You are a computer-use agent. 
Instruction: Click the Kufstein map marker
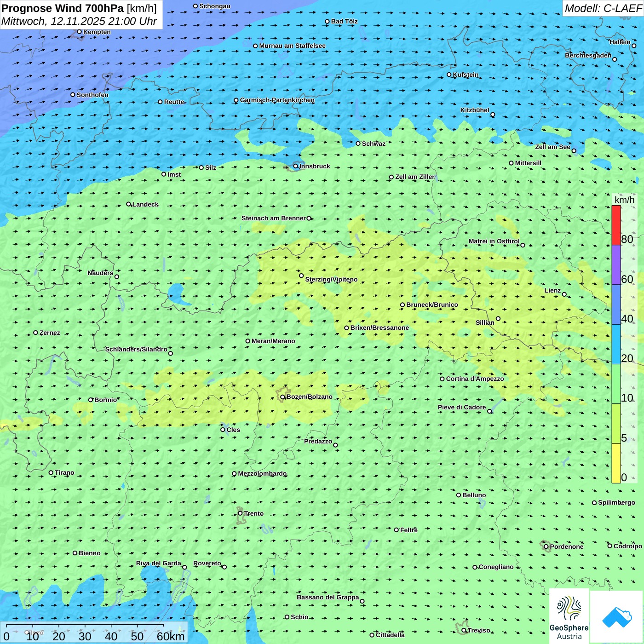[x=449, y=75]
